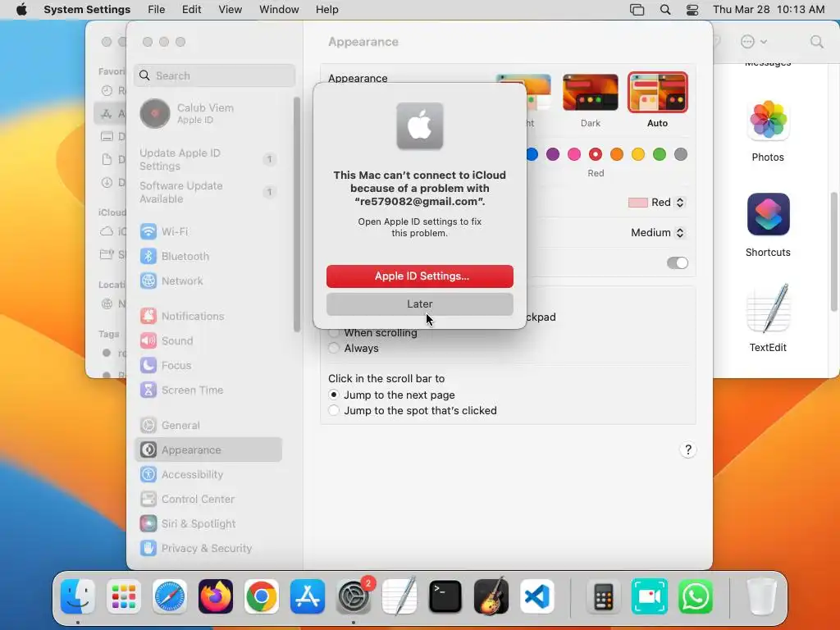Open Calculator from the Dock
840x630 pixels.
603,597
